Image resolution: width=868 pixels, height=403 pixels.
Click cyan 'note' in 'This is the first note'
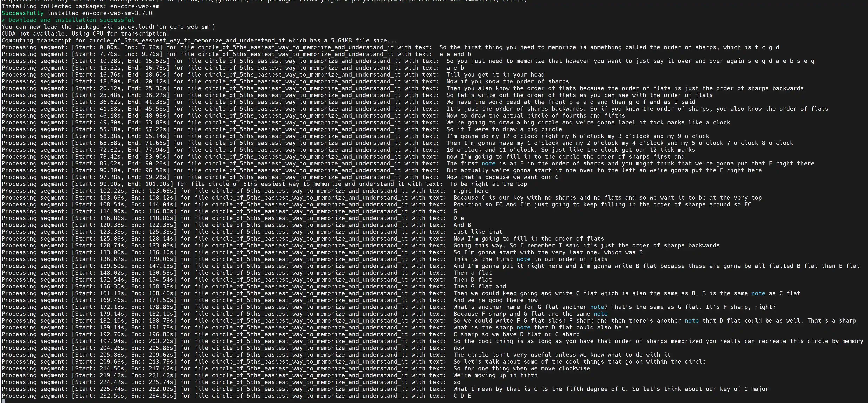click(x=523, y=259)
